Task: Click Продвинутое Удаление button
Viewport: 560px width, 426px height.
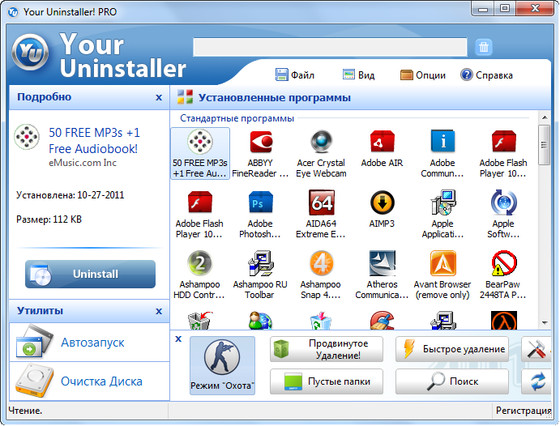Action: coord(326,349)
